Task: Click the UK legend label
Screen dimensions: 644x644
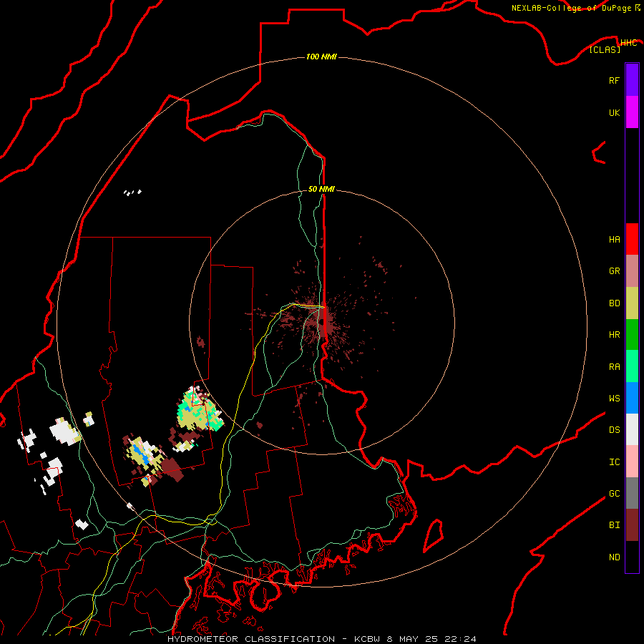Action: (614, 112)
